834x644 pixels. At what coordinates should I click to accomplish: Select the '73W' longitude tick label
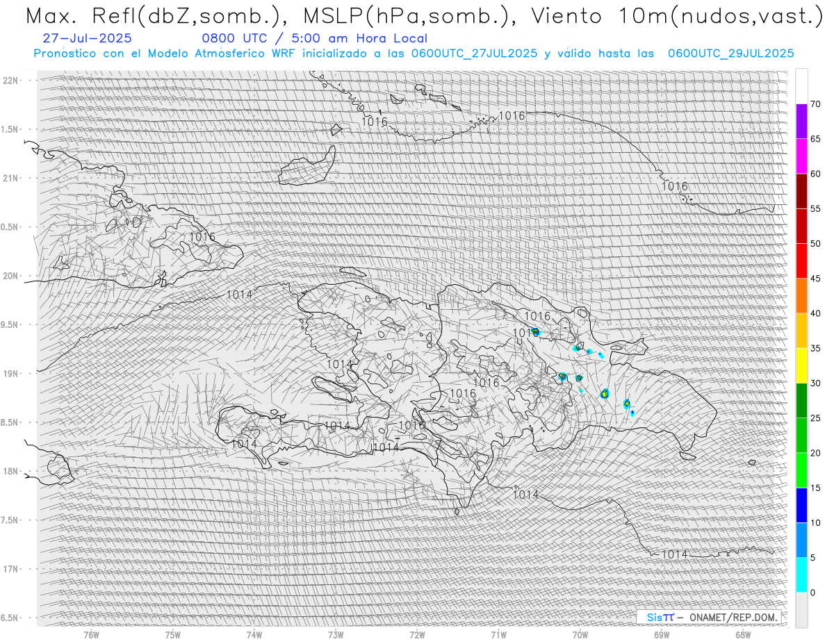(x=336, y=634)
